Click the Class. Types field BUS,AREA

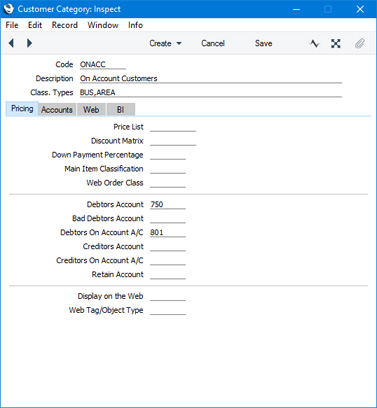click(211, 93)
